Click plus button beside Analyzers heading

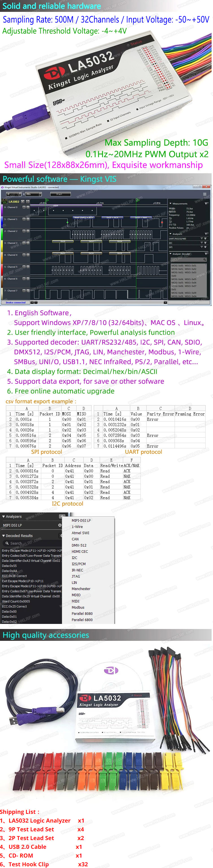click(x=62, y=516)
